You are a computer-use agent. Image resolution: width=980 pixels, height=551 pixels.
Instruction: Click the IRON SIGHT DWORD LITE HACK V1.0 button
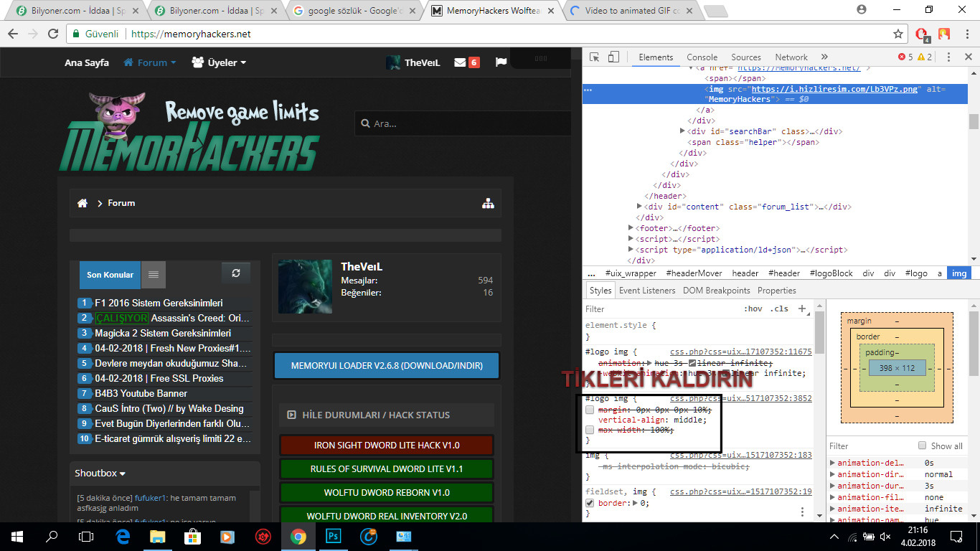(x=387, y=445)
